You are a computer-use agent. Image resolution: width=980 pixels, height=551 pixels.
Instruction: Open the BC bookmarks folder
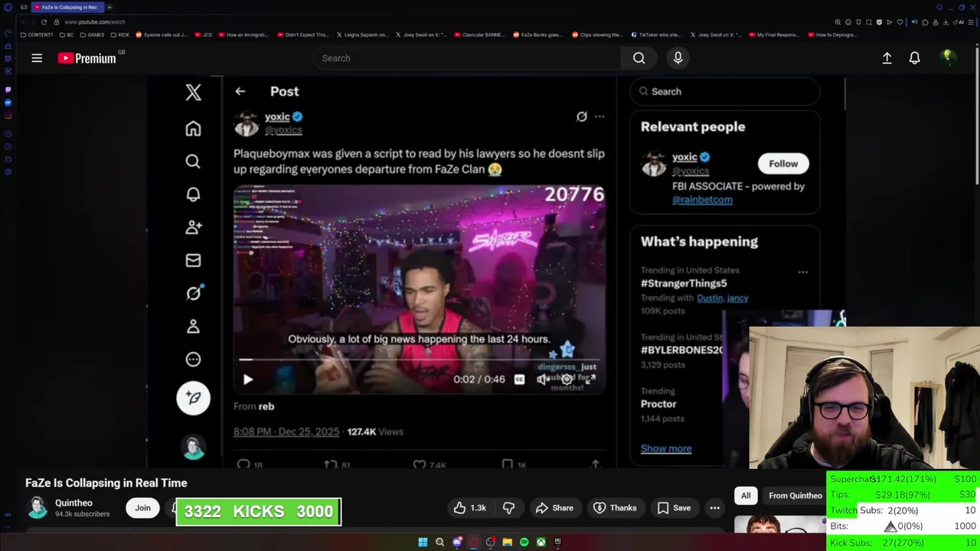(x=67, y=34)
